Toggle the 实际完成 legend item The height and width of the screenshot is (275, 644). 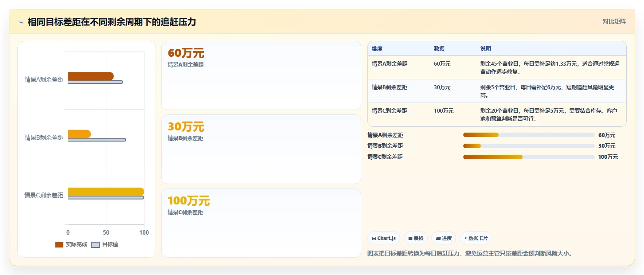click(71, 244)
